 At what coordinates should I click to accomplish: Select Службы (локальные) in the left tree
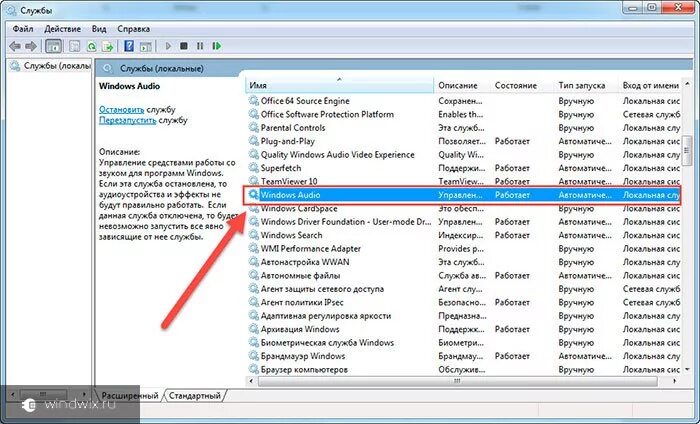pos(50,66)
